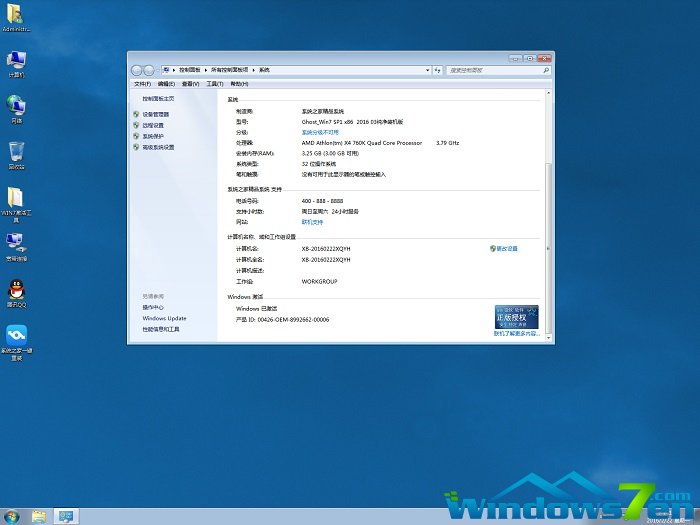Open 系统保护 link in sidebar
The height and width of the screenshot is (525, 700).
153,136
